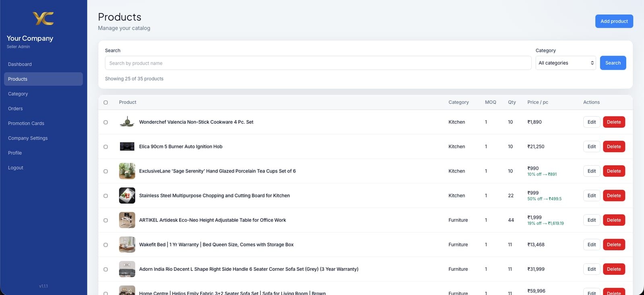The height and width of the screenshot is (295, 644).
Task: Open Company Settings in sidebar
Action: pos(43,138)
